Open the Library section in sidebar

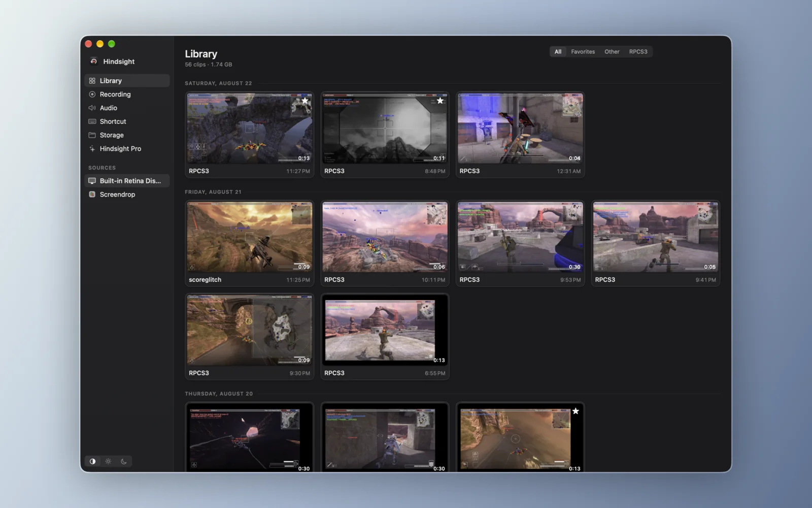(x=127, y=81)
